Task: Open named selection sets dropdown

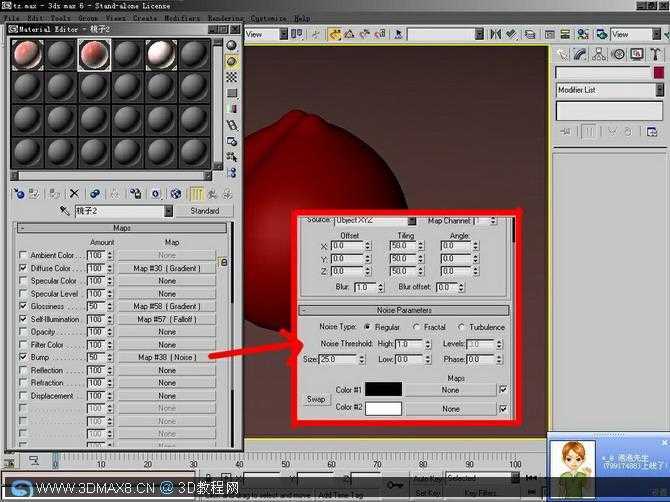Action: point(479,34)
